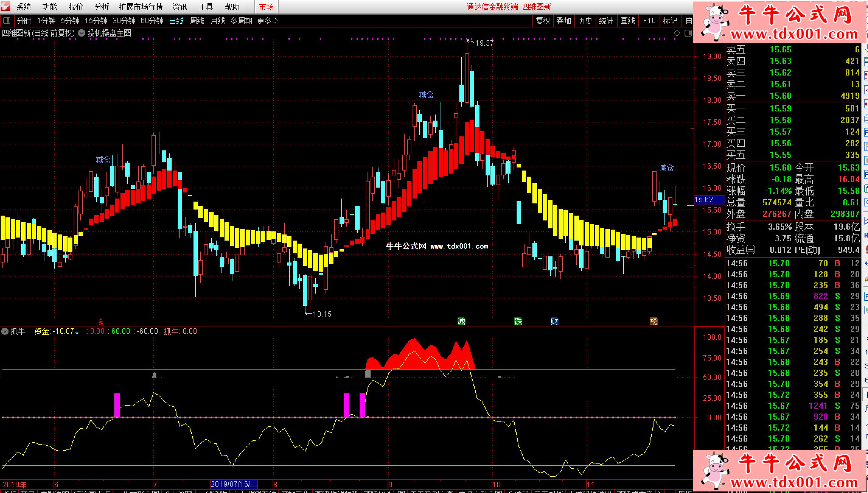This screenshot has width=868, height=493.
Task: Toggle the right side panel icon
Action: pyautogui.click(x=688, y=33)
